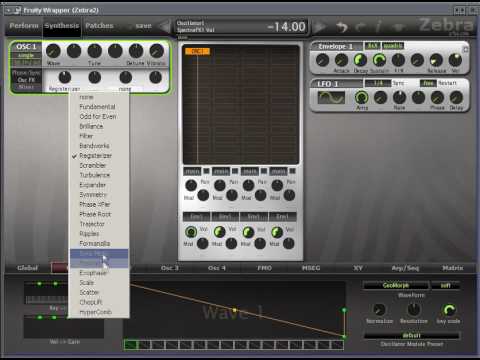Click the Envelope 1 Release knob
This screenshot has height=360, width=480.
point(436,60)
